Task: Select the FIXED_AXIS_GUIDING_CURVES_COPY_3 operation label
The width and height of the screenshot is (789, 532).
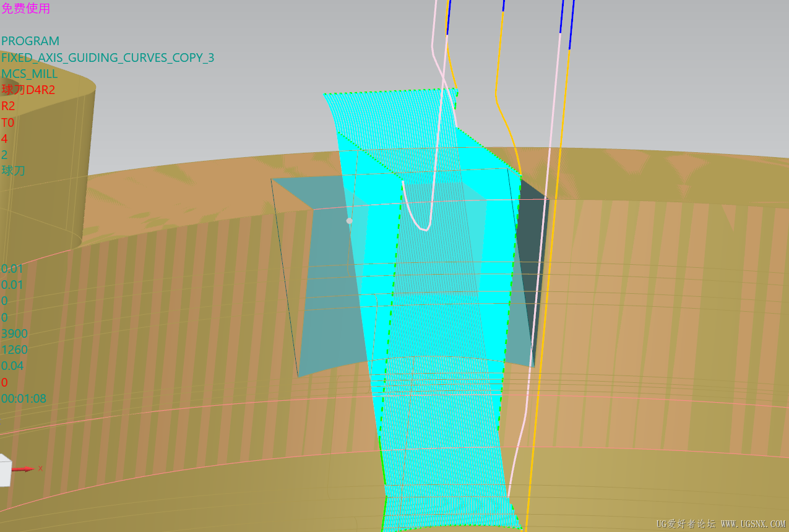Action: [x=108, y=58]
